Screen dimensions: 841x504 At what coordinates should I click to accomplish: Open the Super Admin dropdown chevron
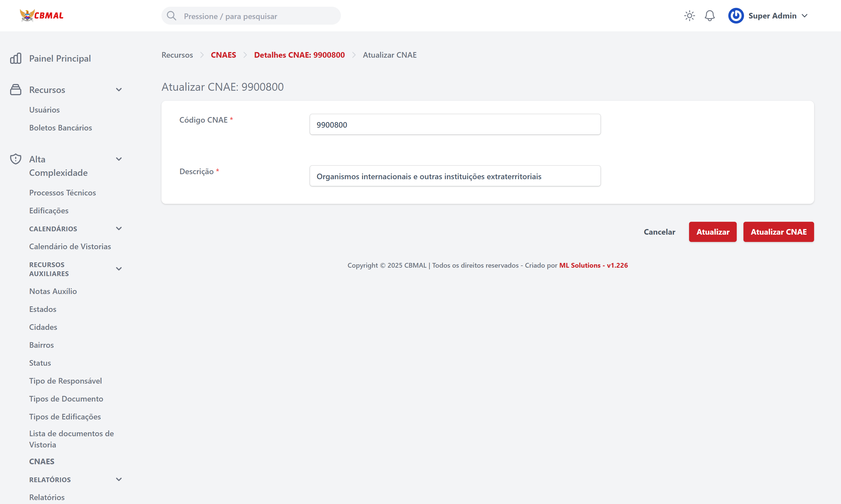pos(805,16)
